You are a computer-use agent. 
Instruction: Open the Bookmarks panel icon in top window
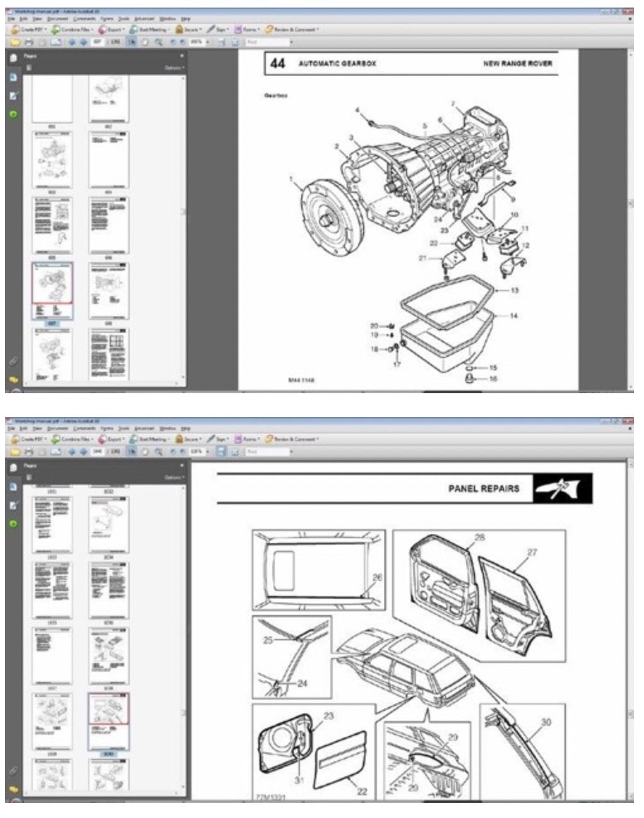tap(13, 77)
